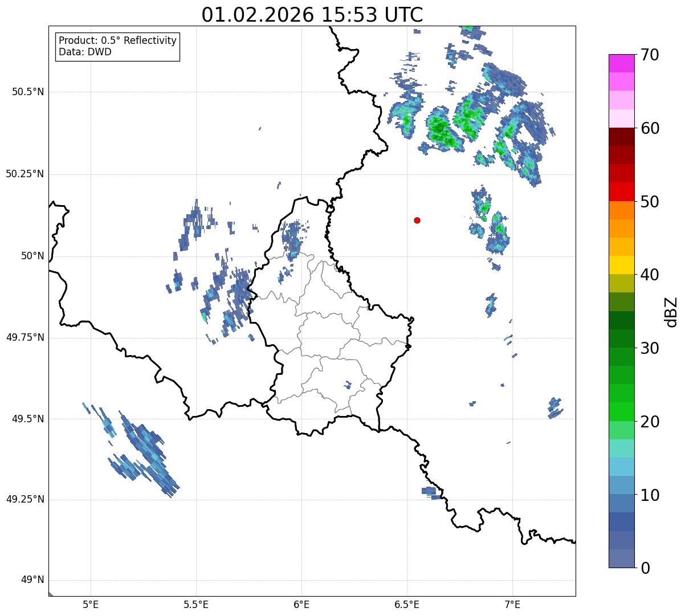Click the 50.5°N latitude axis label
Image resolution: width=685 pixels, height=616 pixels.
(x=28, y=92)
